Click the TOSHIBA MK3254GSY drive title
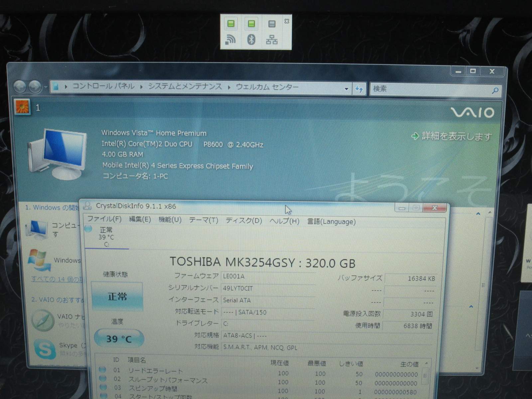 (x=263, y=262)
